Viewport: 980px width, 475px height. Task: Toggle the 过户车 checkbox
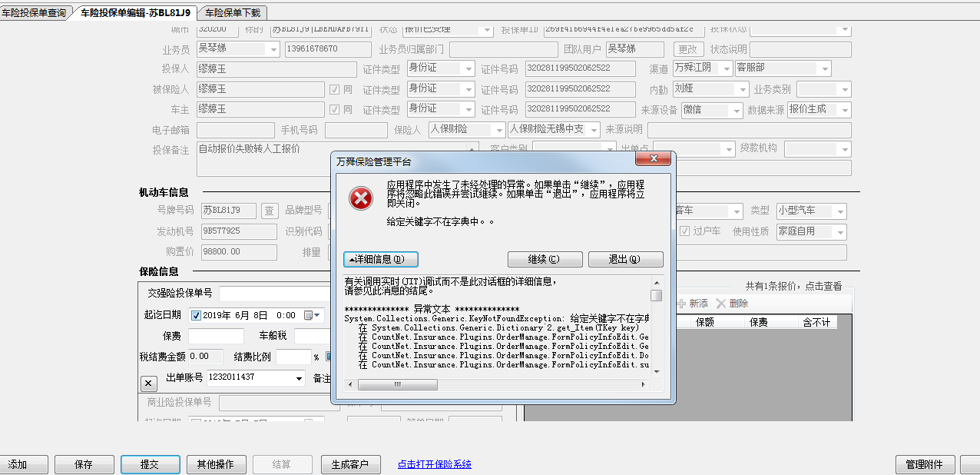(685, 231)
